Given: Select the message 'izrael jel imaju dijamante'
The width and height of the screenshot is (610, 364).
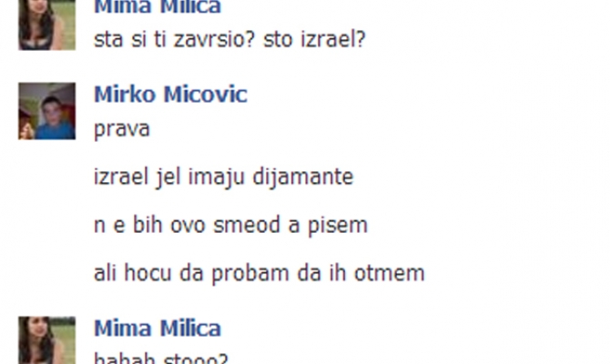Looking at the screenshot, I should (x=224, y=177).
